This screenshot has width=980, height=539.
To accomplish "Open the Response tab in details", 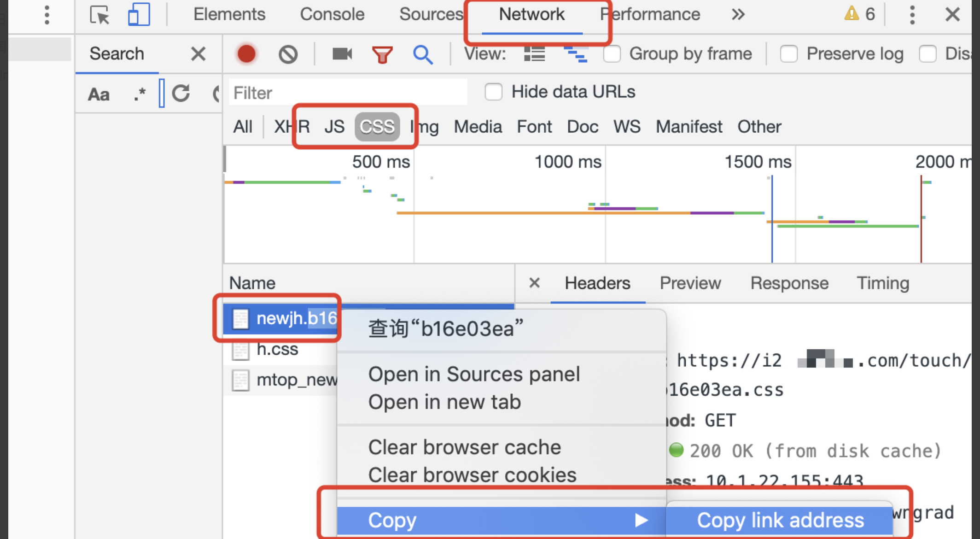I will point(789,283).
